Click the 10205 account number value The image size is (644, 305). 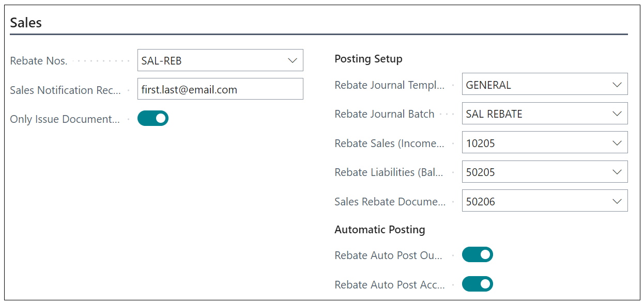pyautogui.click(x=479, y=142)
